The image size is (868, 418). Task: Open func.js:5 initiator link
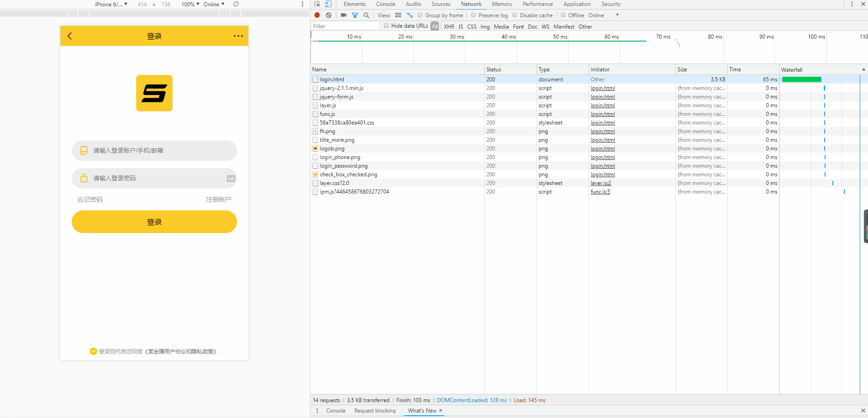[600, 192]
